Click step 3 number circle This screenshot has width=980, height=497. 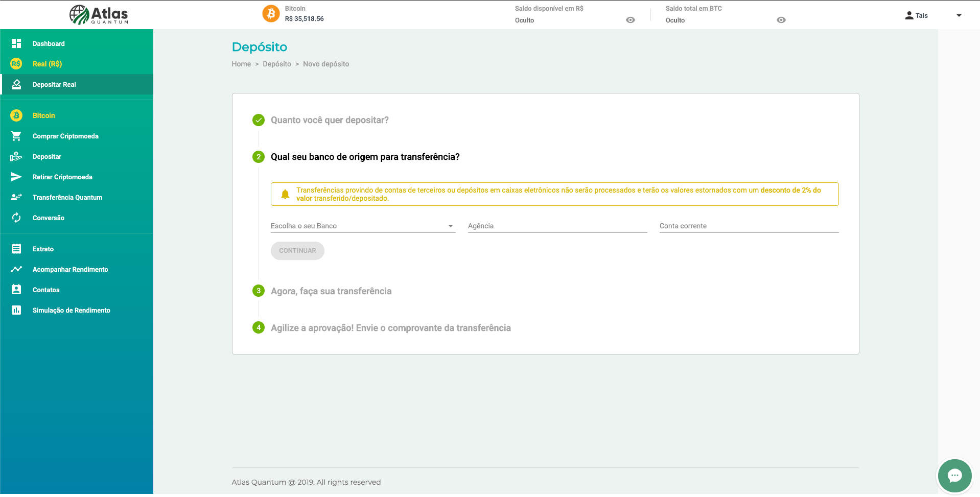pyautogui.click(x=259, y=291)
